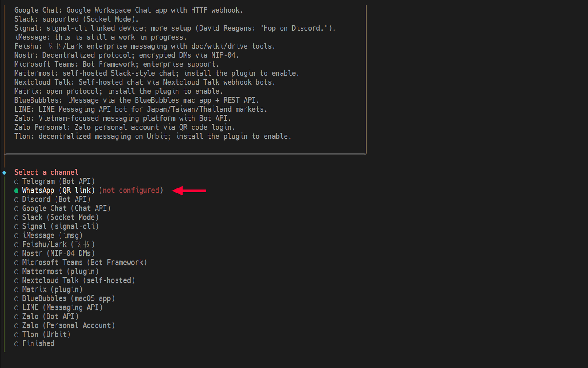588x368 pixels.
Task: Select the Matrix (plugin) channel
Action: pos(53,289)
